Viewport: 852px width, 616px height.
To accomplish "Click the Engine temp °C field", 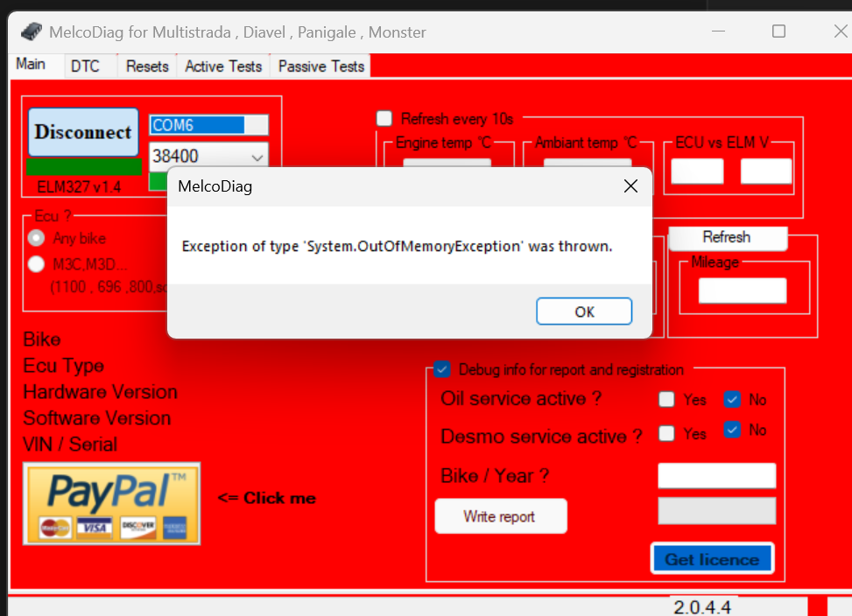I will (x=447, y=162).
